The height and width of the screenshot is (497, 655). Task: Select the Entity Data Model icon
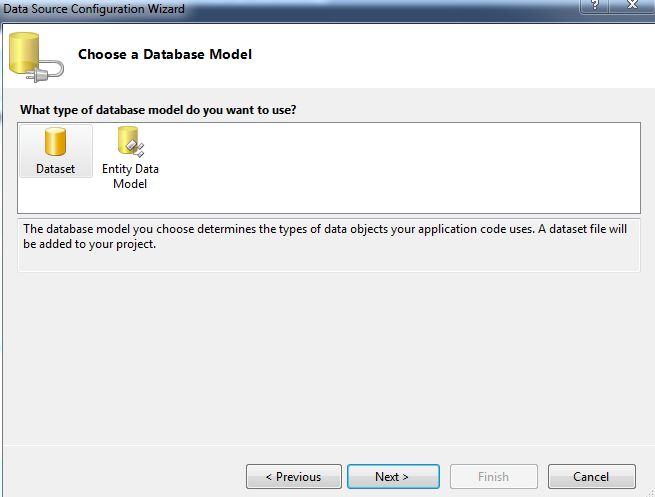click(130, 144)
